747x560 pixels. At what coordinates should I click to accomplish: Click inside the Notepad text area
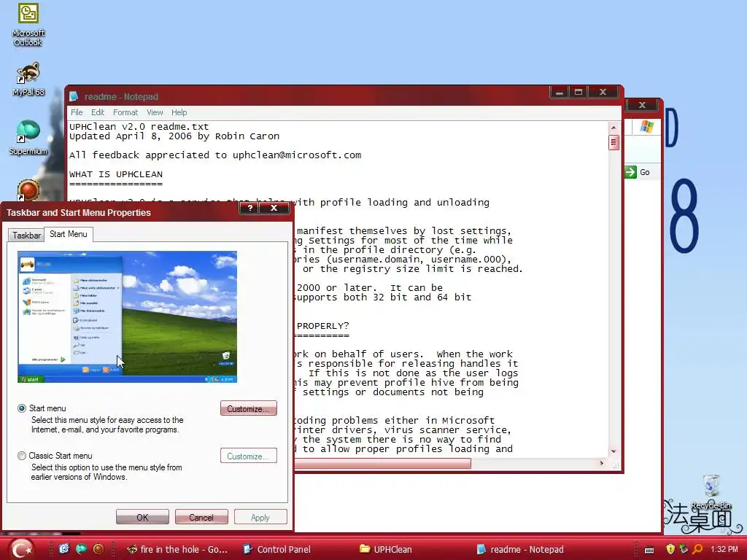338,289
